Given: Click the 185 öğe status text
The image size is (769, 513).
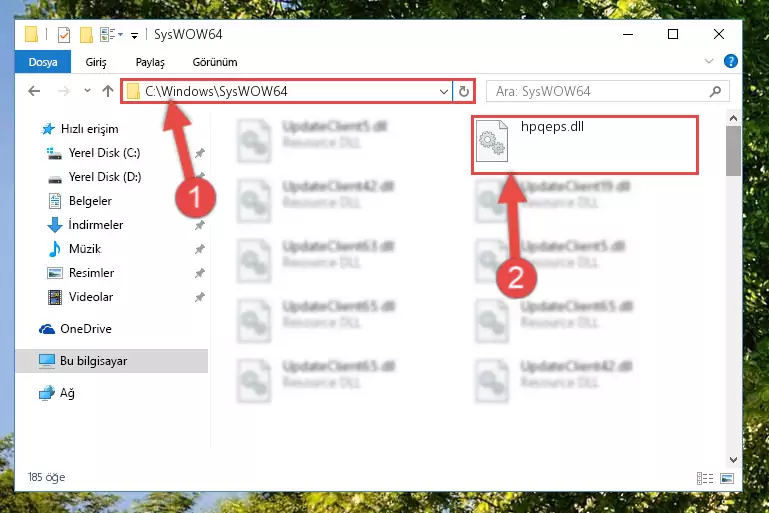Looking at the screenshot, I should 47,477.
